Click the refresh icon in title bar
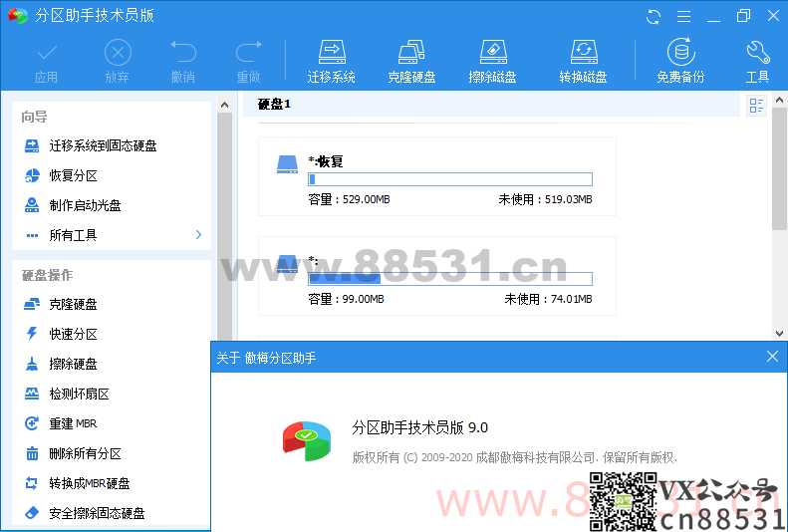The height and width of the screenshot is (532, 788). [x=654, y=17]
